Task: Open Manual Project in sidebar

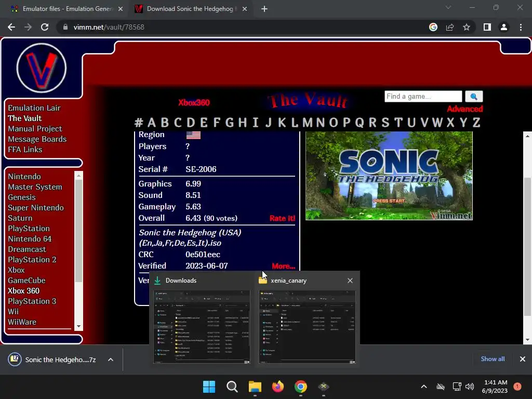Action: coord(35,129)
